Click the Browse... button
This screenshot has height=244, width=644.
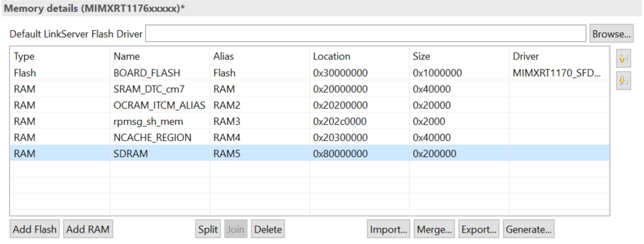(x=611, y=34)
